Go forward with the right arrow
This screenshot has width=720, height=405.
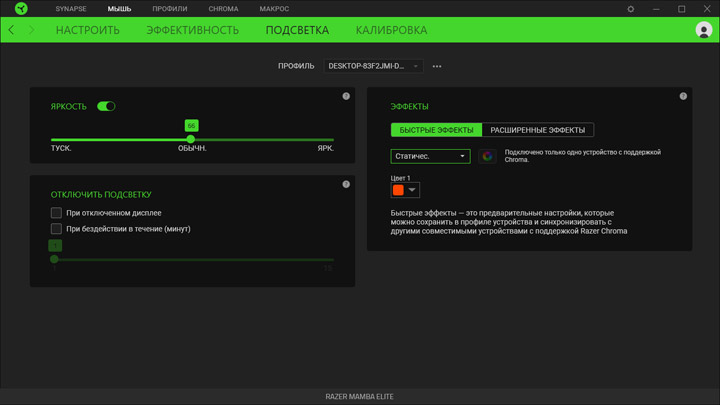point(31,30)
